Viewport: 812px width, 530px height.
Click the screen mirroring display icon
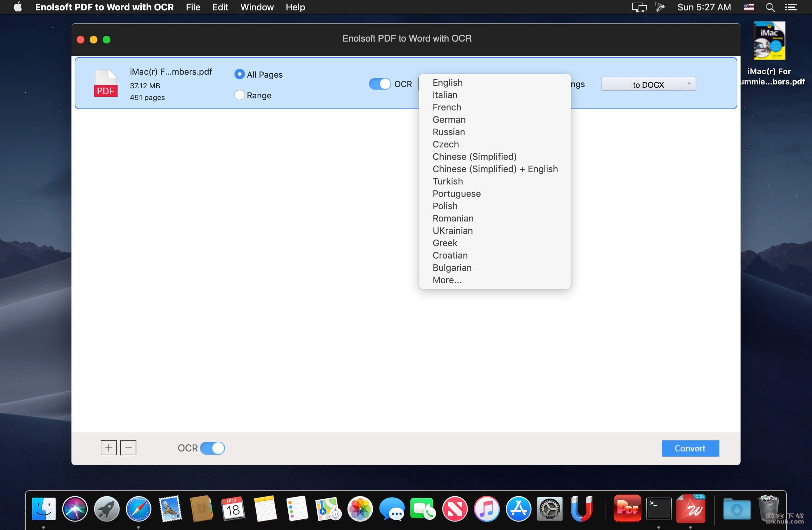pyautogui.click(x=639, y=7)
